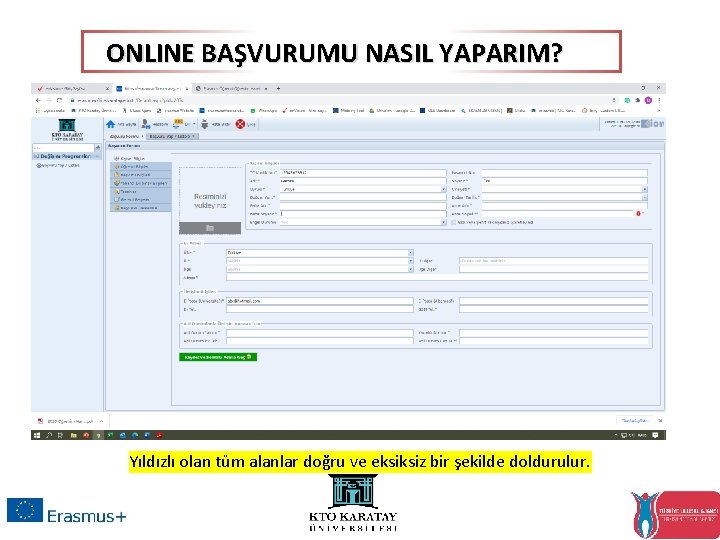Click the TC Kimlik No field

[363, 173]
